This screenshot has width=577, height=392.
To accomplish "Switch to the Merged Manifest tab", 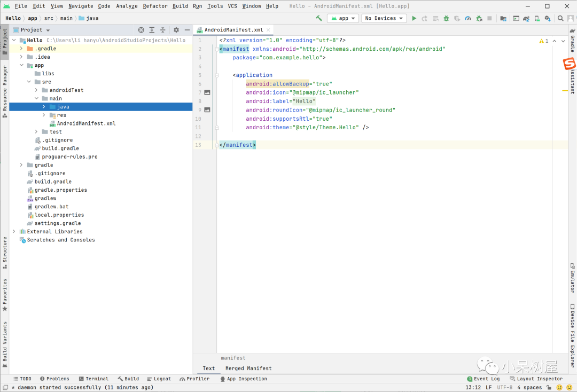I will click(x=248, y=369).
